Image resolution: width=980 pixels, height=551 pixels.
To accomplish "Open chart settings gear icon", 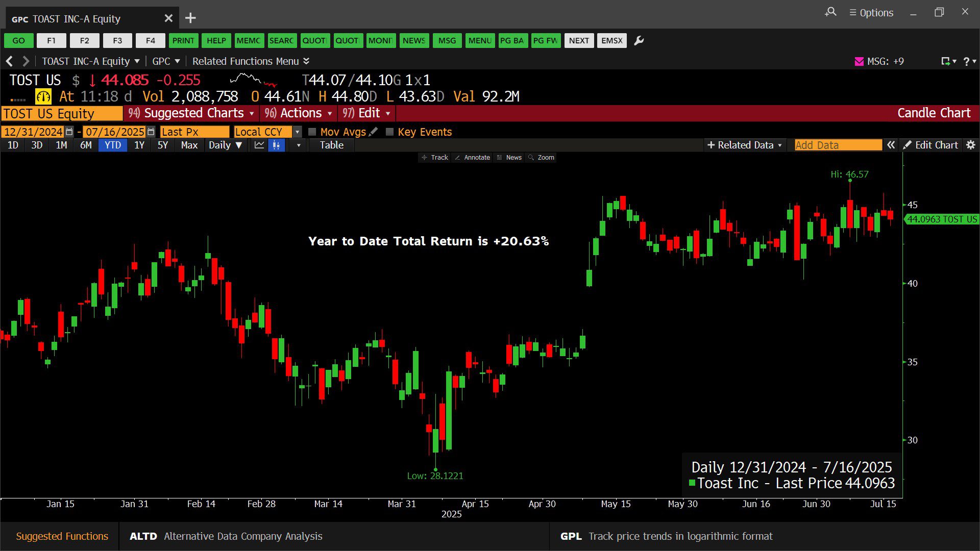I will [x=971, y=145].
